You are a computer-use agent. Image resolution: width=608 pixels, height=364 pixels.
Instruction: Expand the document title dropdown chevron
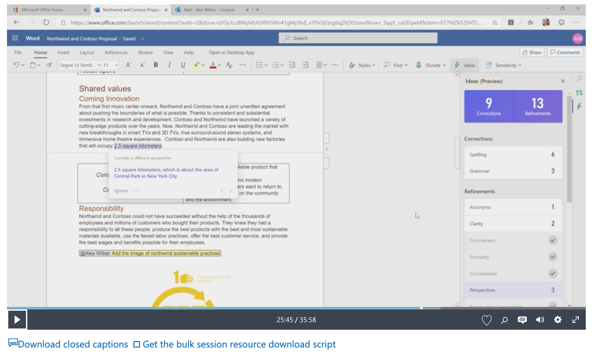point(142,39)
